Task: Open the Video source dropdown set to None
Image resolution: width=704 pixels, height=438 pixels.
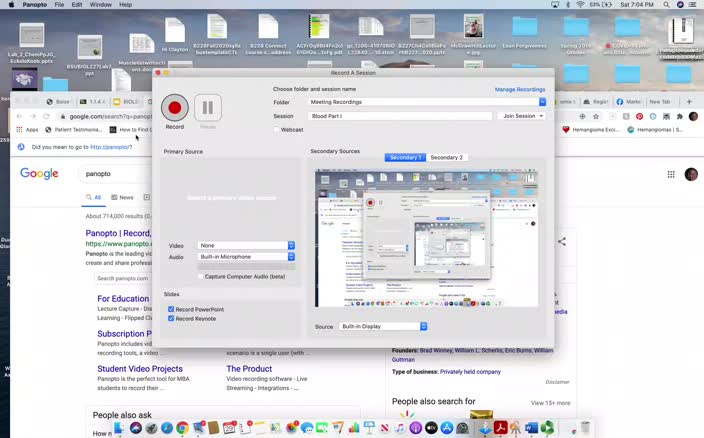Action: click(x=246, y=245)
